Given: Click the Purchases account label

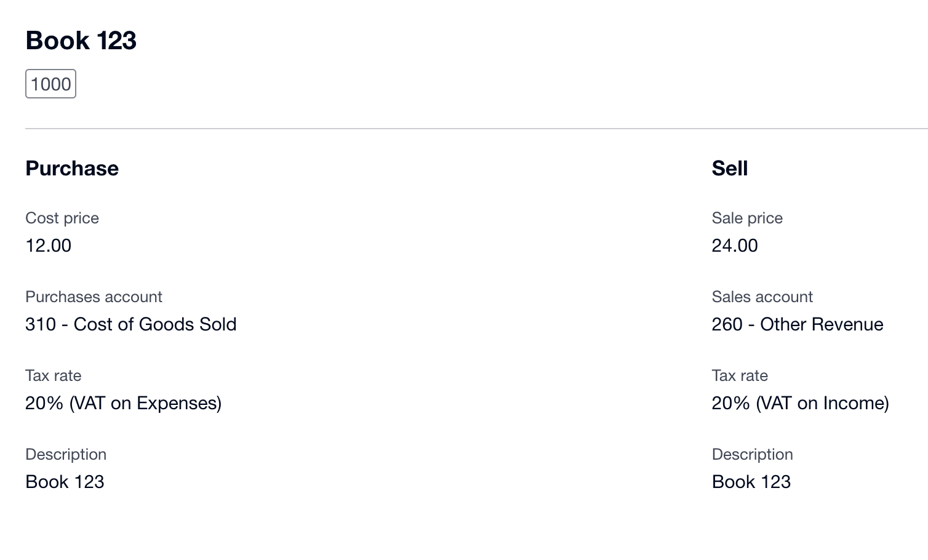Looking at the screenshot, I should pyautogui.click(x=94, y=297).
